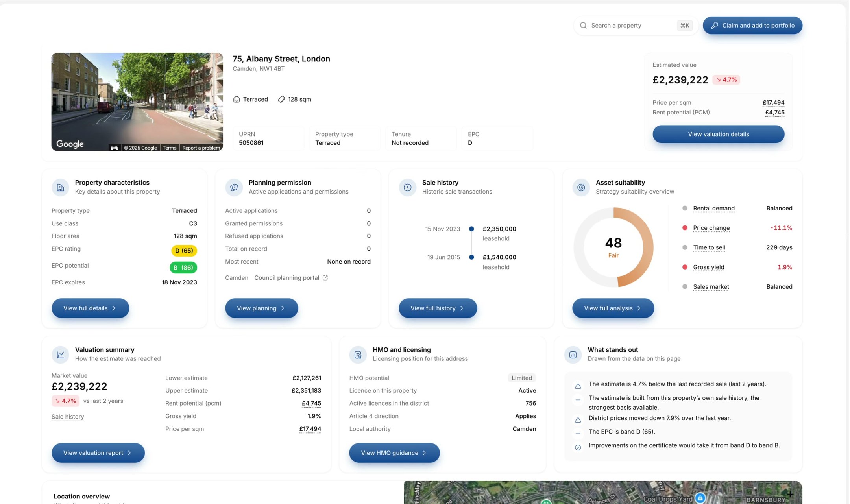Click the keyboard shortcuts icon on the Street View image
Viewport: 850px width, 504px height.
pyautogui.click(x=115, y=148)
